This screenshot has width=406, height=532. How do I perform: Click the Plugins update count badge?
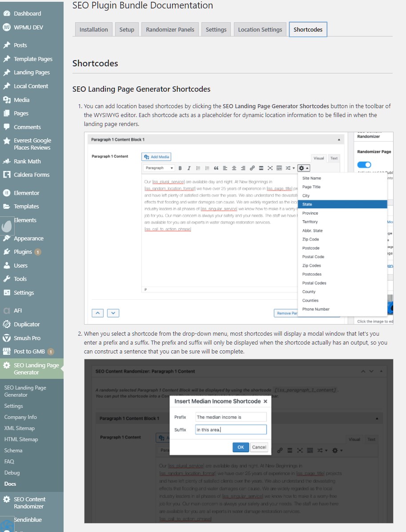pyautogui.click(x=38, y=252)
